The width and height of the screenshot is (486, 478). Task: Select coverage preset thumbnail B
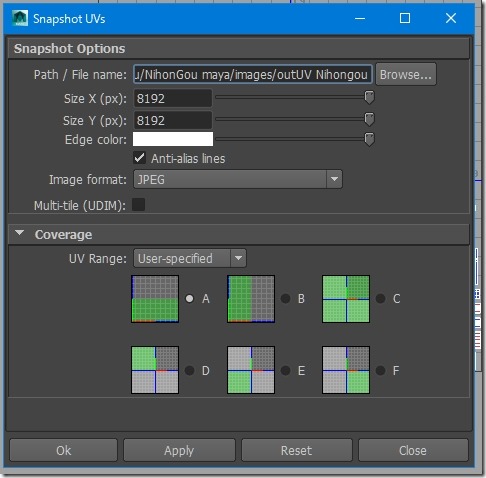(x=251, y=299)
